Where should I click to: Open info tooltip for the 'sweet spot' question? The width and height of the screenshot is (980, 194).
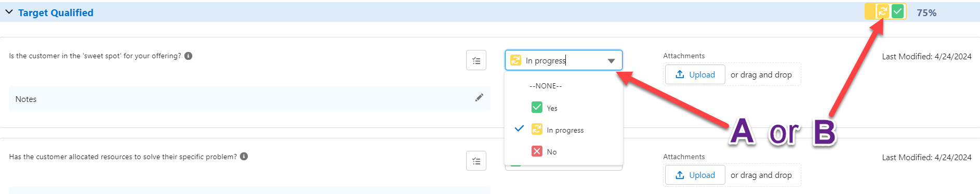coord(189,56)
